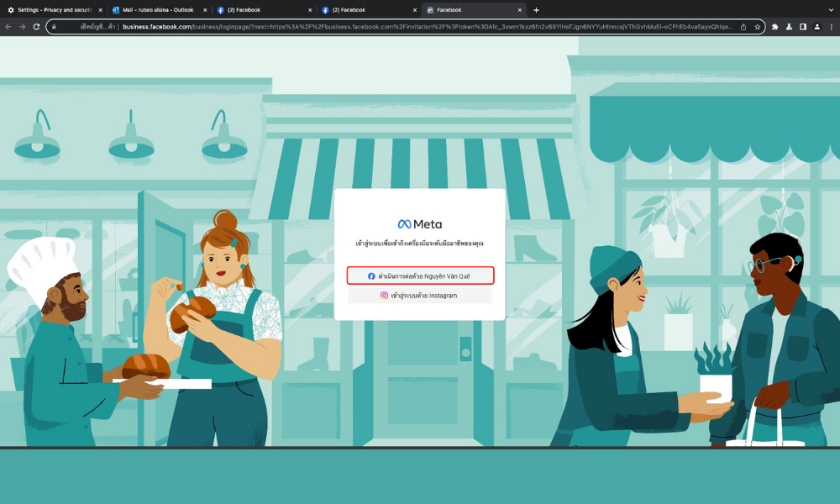840x504 pixels.
Task: Close the second (2) Facebook tab
Action: pos(415,9)
